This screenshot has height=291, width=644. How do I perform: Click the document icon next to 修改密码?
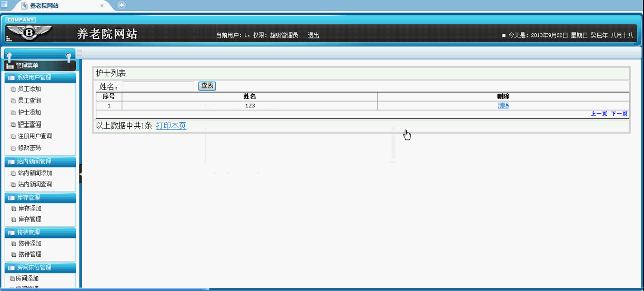14,148
